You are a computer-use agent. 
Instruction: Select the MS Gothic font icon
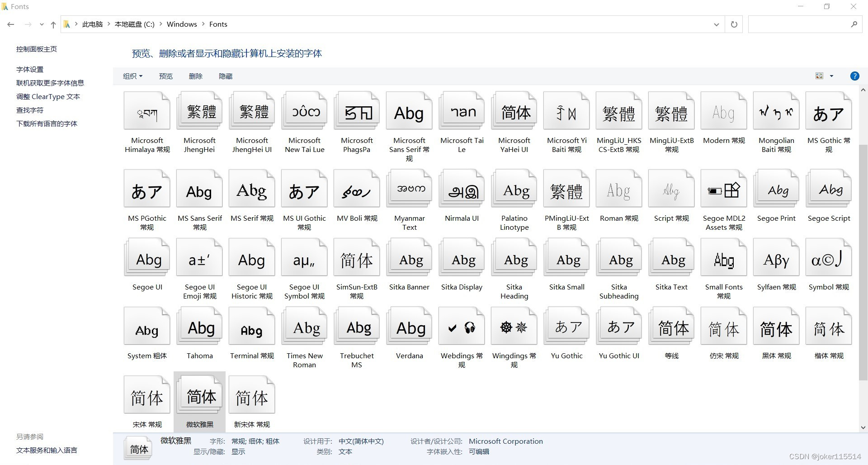[x=829, y=111]
